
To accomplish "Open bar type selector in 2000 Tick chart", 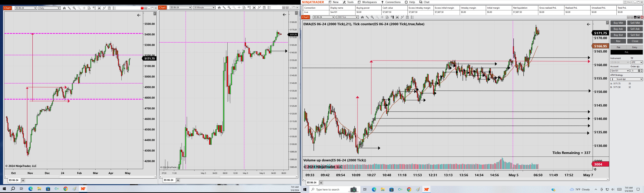I will point(362,17).
